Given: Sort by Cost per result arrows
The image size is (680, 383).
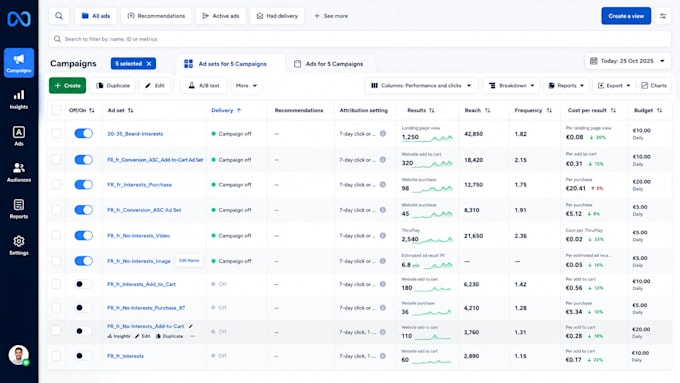Looking at the screenshot, I should point(613,111).
